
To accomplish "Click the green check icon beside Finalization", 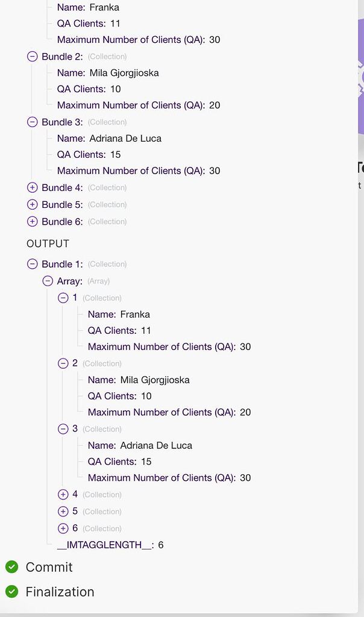I will [x=11, y=592].
